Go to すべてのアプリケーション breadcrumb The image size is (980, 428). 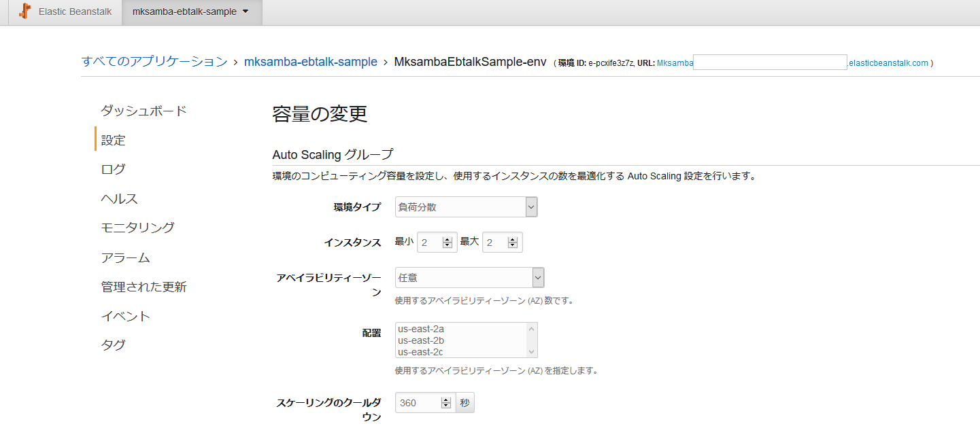pos(154,62)
